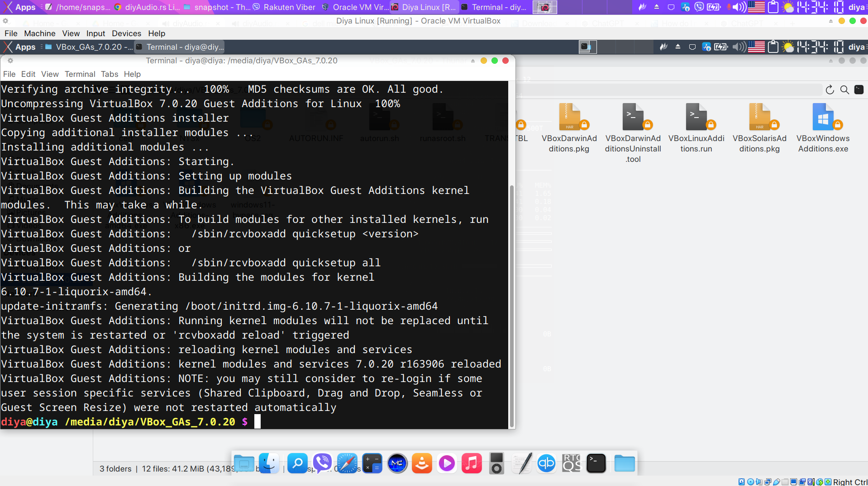The height and width of the screenshot is (486, 868).
Task: Open VirtualBox File menu
Action: point(11,33)
